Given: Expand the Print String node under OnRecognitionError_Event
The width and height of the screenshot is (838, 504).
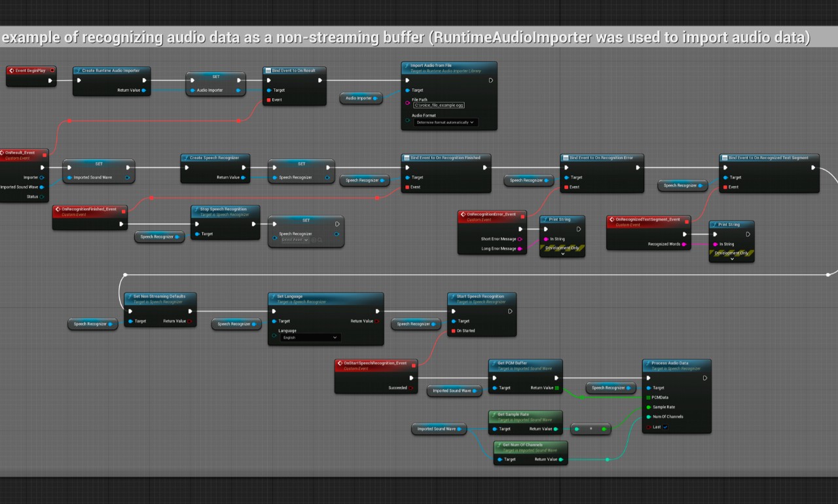Looking at the screenshot, I should pos(562,253).
